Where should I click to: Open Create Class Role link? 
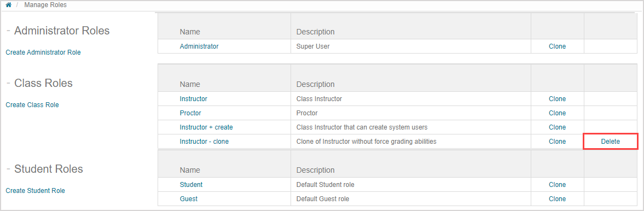tap(32, 104)
